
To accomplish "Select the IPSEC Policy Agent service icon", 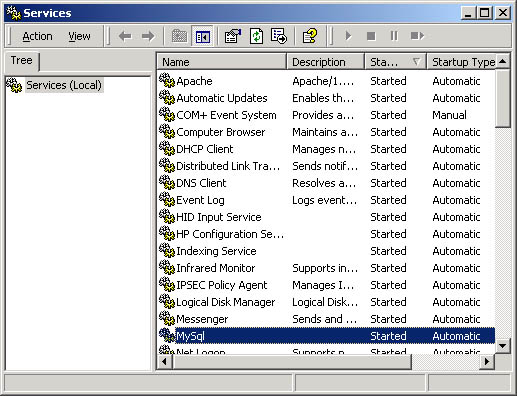I will [x=167, y=285].
